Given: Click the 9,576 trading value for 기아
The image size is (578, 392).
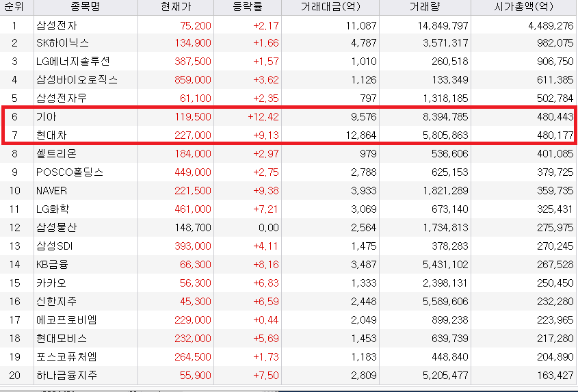Looking at the screenshot, I should 364,117.
